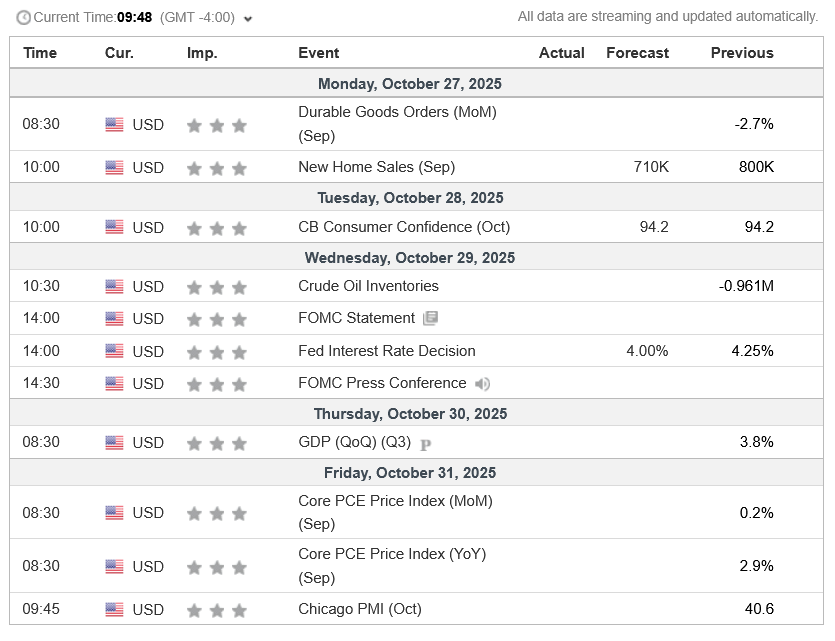Viewport: 835px width, 641px height.
Task: Click the 3.8% GDP previous value
Action: pos(757,442)
